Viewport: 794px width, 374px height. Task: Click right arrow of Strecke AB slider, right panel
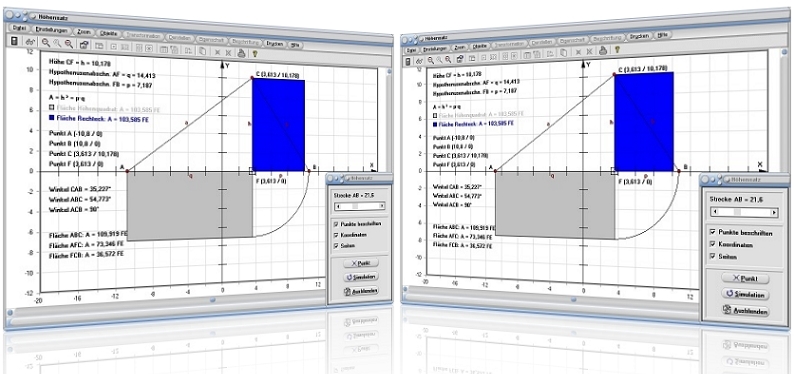pos(774,213)
